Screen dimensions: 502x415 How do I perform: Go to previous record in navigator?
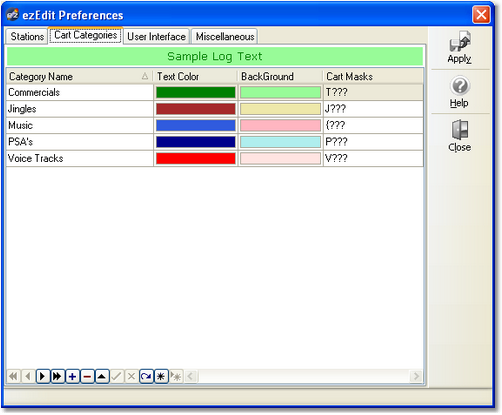point(28,377)
